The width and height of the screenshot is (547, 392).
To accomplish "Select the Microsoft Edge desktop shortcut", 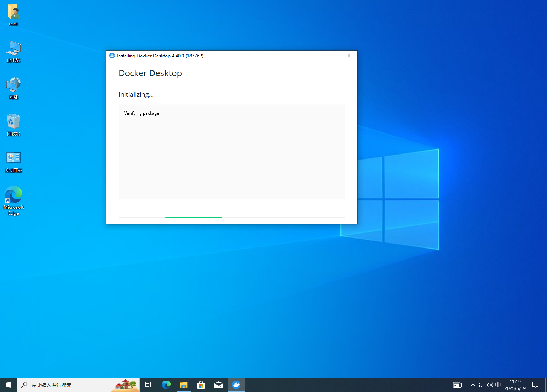I will pos(14,200).
